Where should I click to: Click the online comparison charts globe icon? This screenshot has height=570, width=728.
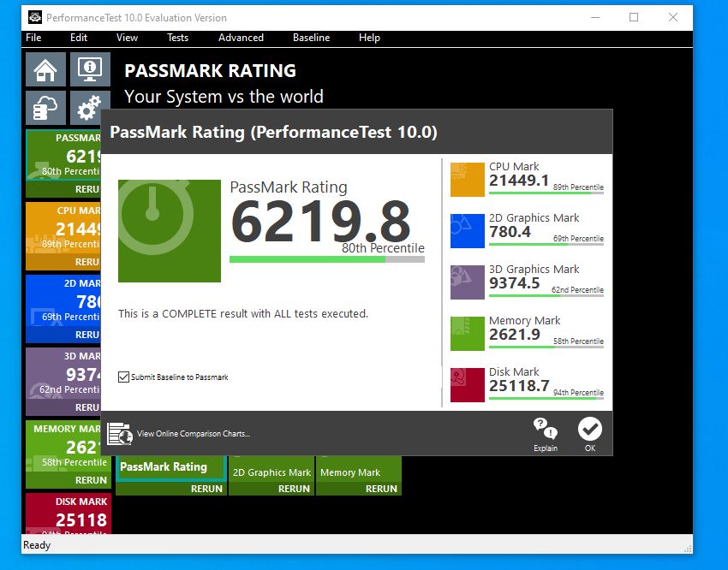(x=120, y=434)
